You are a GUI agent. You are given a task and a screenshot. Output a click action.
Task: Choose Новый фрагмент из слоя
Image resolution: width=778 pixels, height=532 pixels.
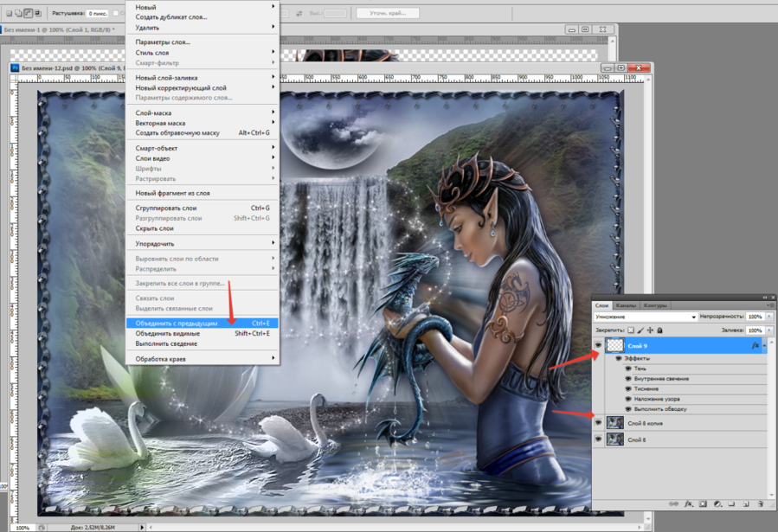pos(203,194)
